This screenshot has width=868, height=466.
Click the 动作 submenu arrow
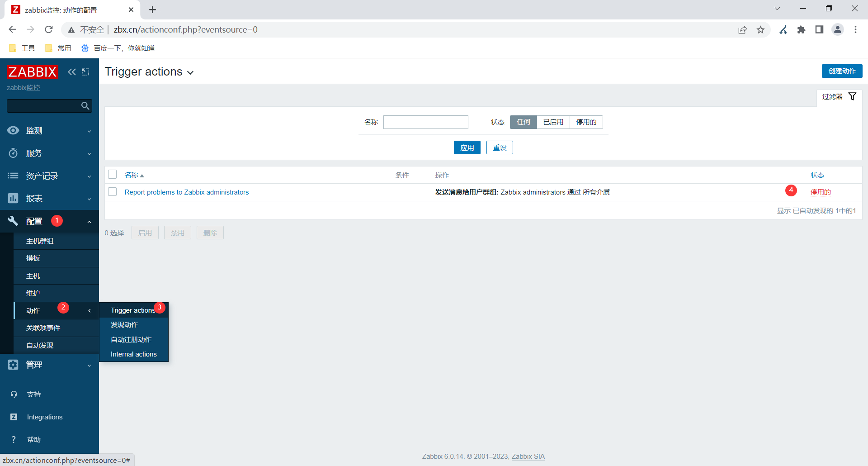(90, 311)
